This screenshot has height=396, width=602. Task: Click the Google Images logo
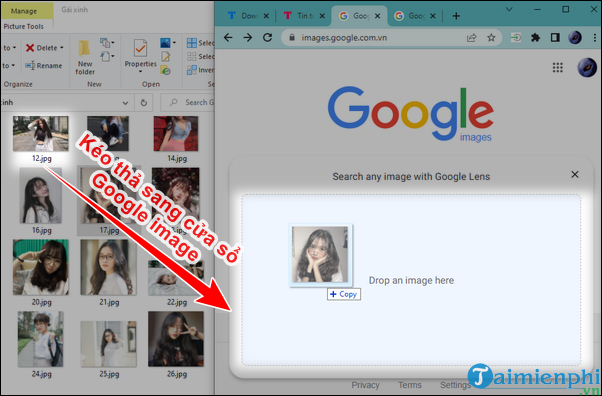pos(410,114)
